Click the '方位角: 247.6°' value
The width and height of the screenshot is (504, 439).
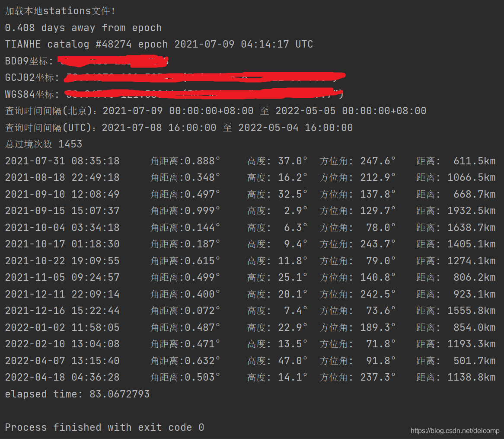(357, 161)
